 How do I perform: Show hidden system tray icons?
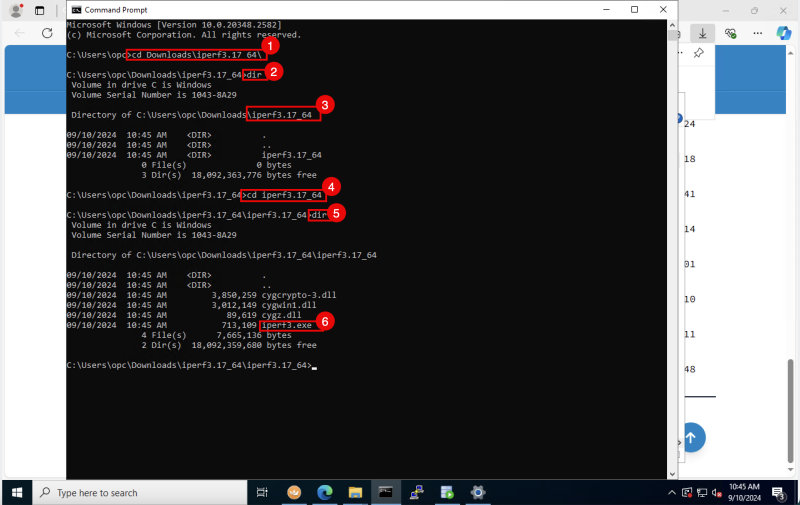click(672, 492)
